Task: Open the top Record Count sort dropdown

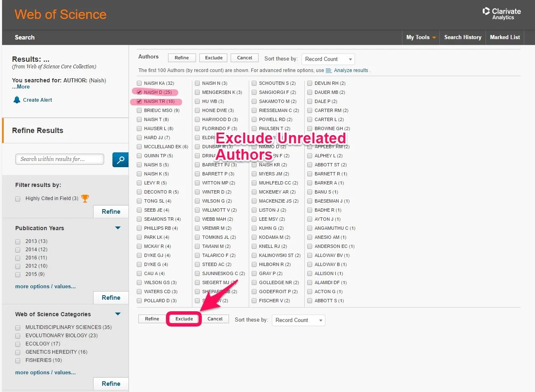Action: (328, 59)
